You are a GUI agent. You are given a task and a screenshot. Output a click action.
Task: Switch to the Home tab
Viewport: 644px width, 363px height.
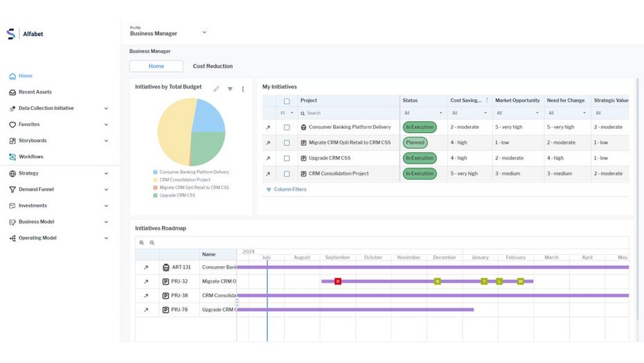click(x=156, y=67)
